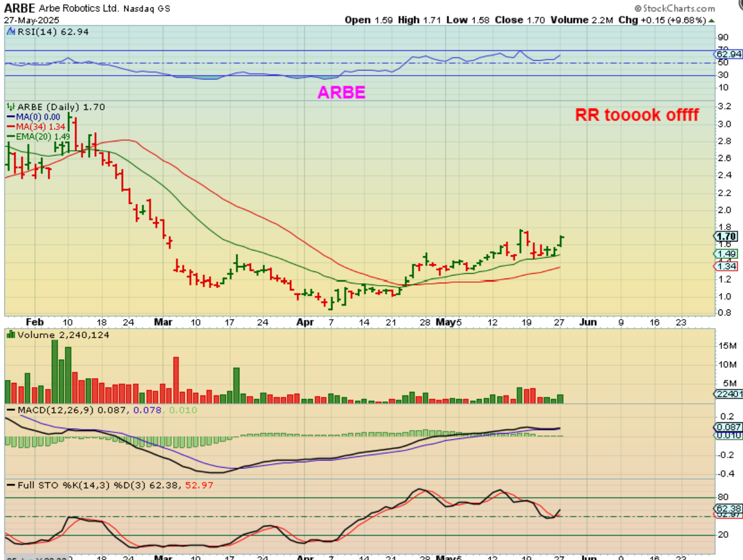
Task: Click the volume bars icon beside Volume legend
Action: point(10,335)
